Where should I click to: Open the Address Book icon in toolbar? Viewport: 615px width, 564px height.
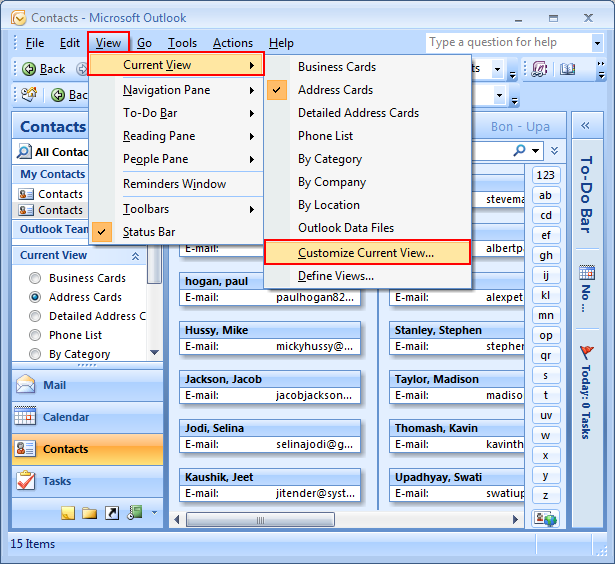click(567, 69)
